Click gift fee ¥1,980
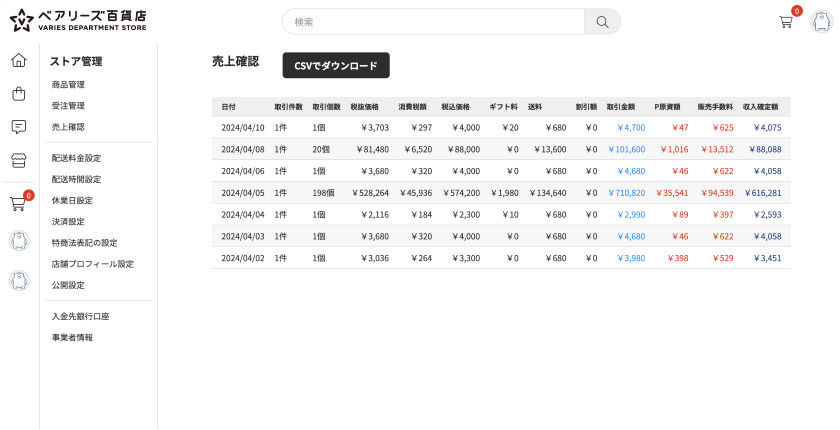Screen dimensions: 840x430 [x=504, y=193]
